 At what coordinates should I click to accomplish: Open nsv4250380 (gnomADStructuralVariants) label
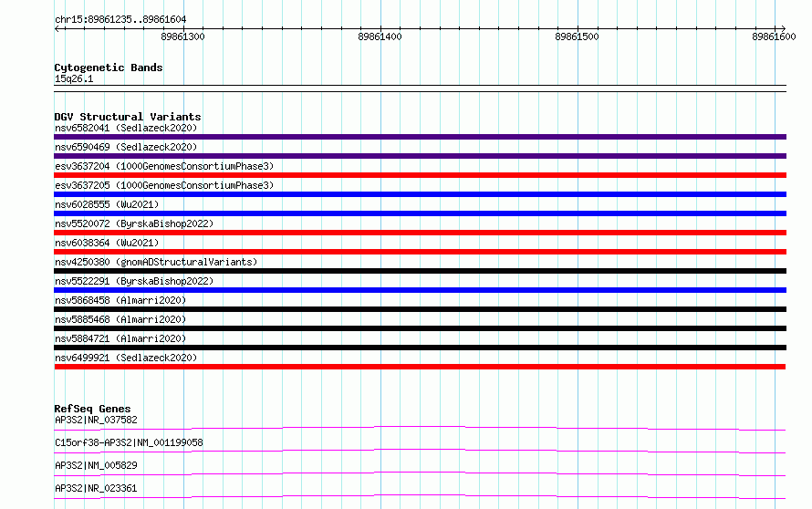156,262
